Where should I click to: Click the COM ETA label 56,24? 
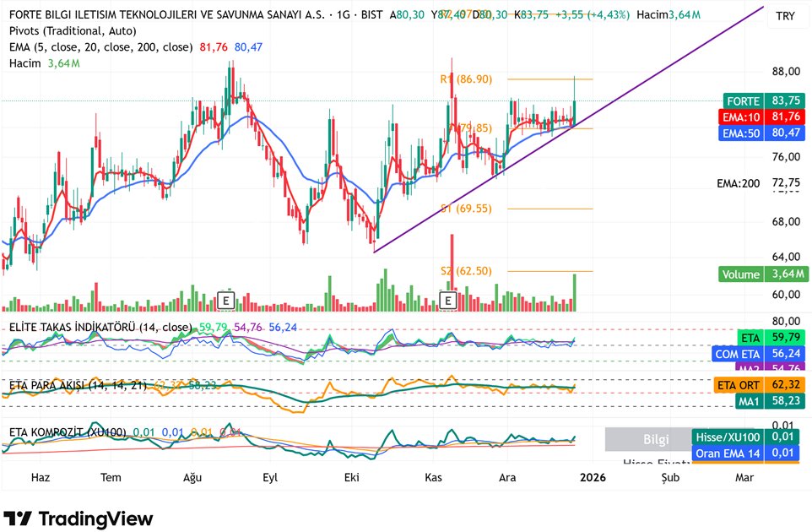click(758, 354)
